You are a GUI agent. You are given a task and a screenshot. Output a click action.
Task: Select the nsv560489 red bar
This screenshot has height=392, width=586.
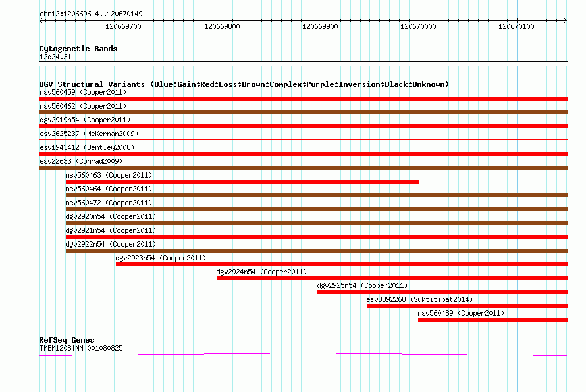[x=493, y=320]
